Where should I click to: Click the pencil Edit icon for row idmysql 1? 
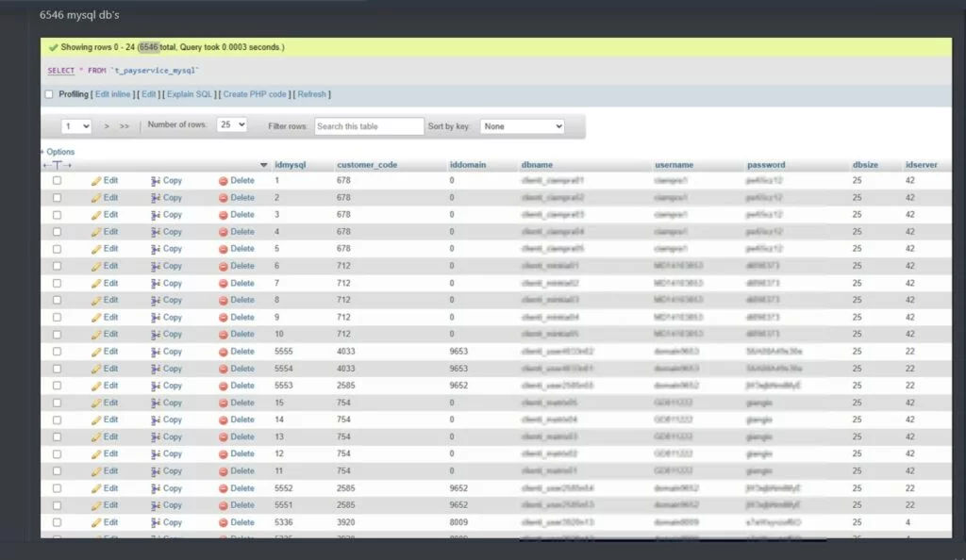(96, 180)
